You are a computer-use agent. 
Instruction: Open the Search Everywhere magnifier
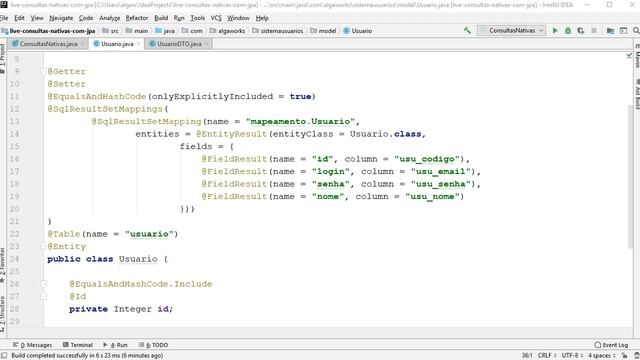[x=636, y=31]
